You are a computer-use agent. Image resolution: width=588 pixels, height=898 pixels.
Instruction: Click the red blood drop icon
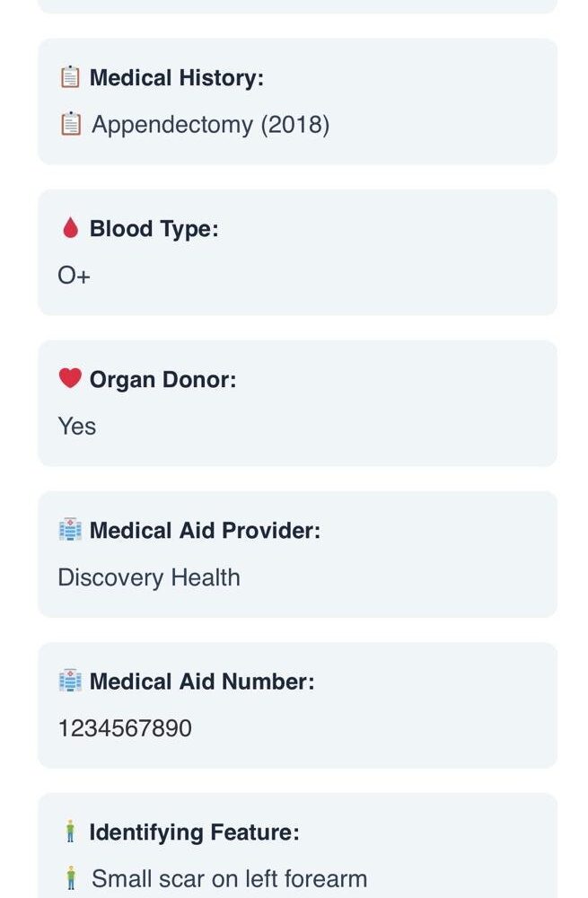click(x=70, y=228)
